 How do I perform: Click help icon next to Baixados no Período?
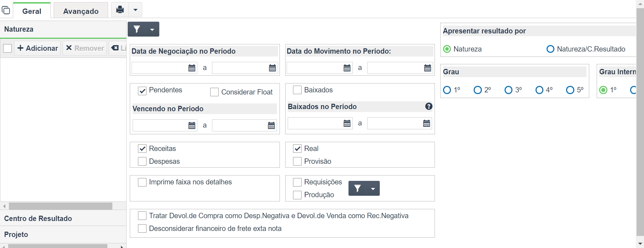[429, 106]
